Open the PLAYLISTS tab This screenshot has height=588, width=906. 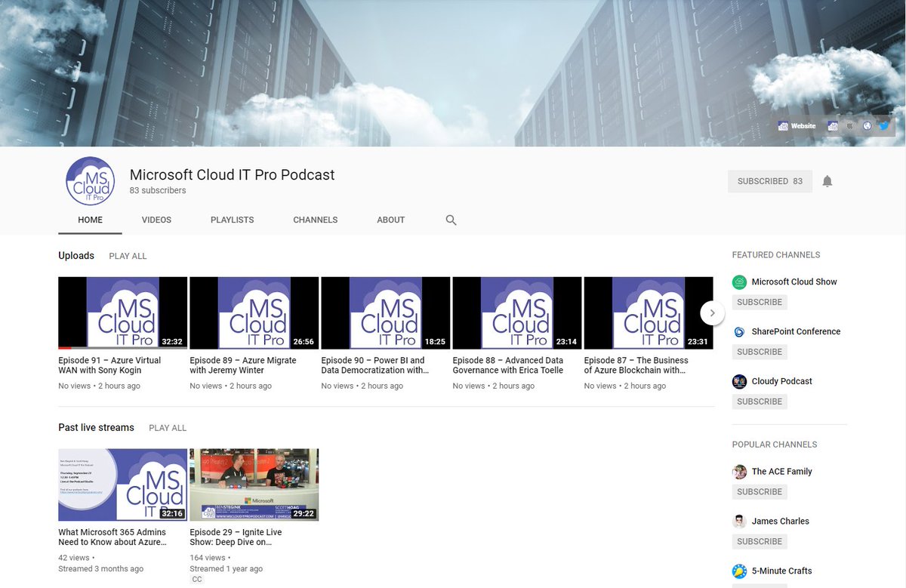click(x=232, y=220)
